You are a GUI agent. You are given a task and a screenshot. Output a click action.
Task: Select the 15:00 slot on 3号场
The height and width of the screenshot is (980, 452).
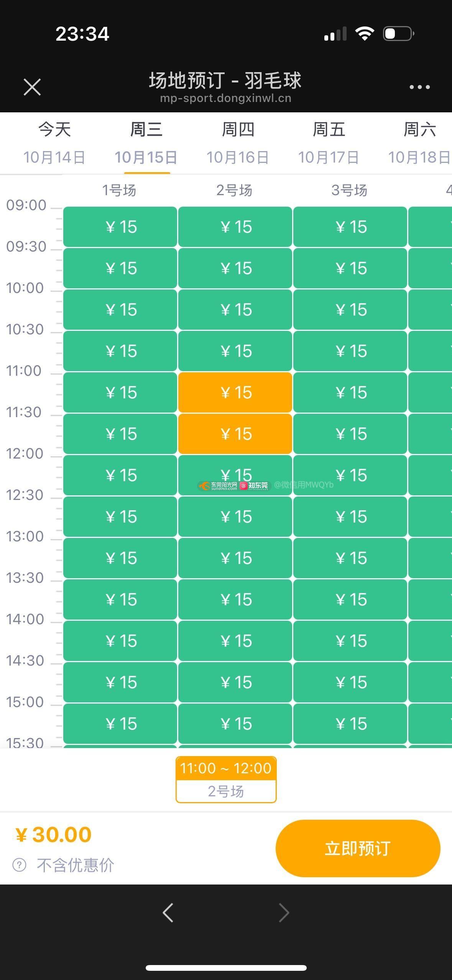350,723
